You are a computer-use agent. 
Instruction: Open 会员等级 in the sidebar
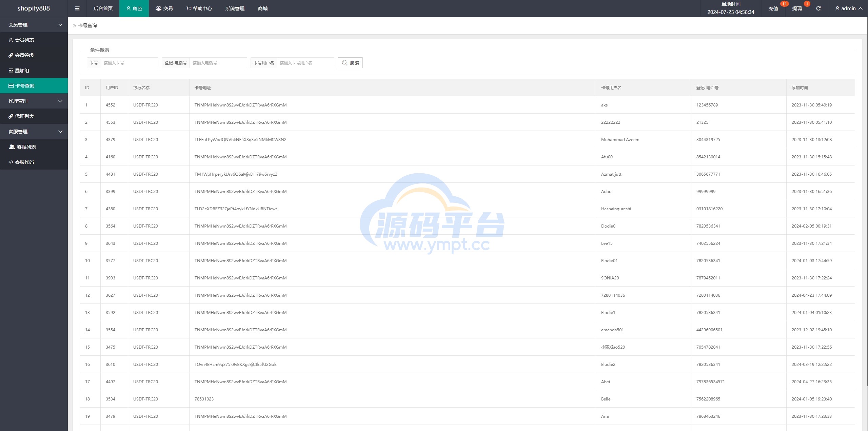[24, 55]
